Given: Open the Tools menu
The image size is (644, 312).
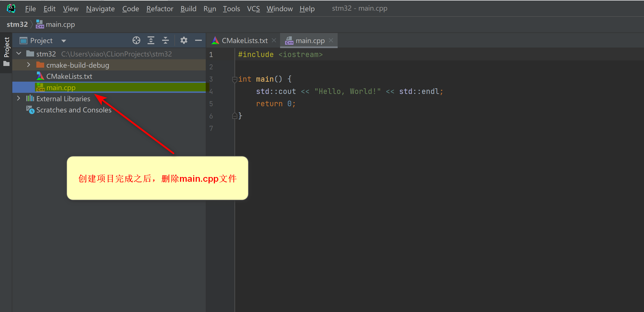Looking at the screenshot, I should 231,9.
